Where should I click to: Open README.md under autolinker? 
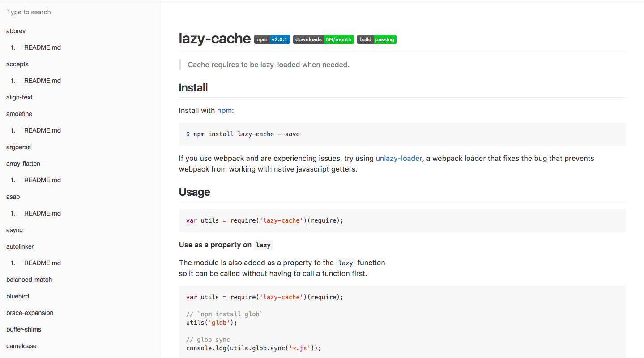(43, 263)
